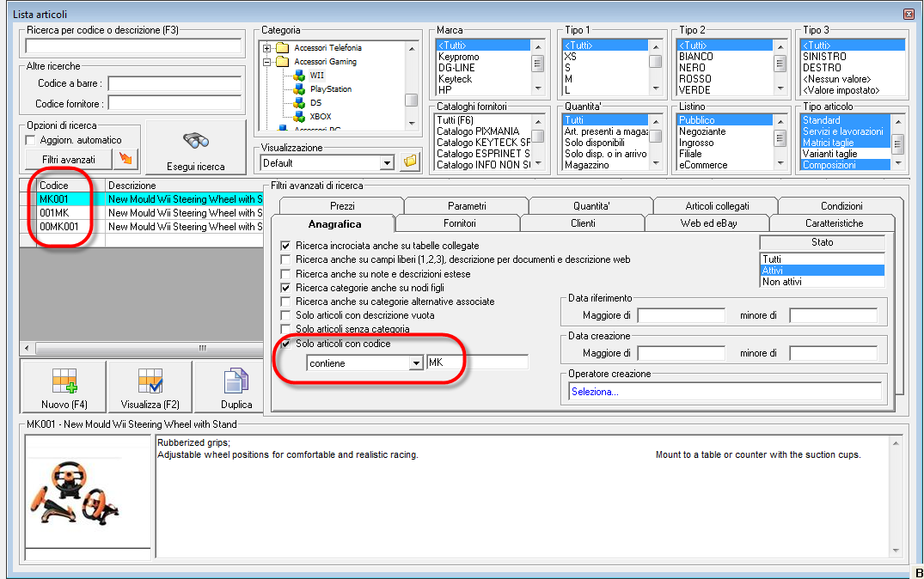Open the contiene operator dropdown
Image resolution: width=924 pixels, height=579 pixels.
click(417, 363)
